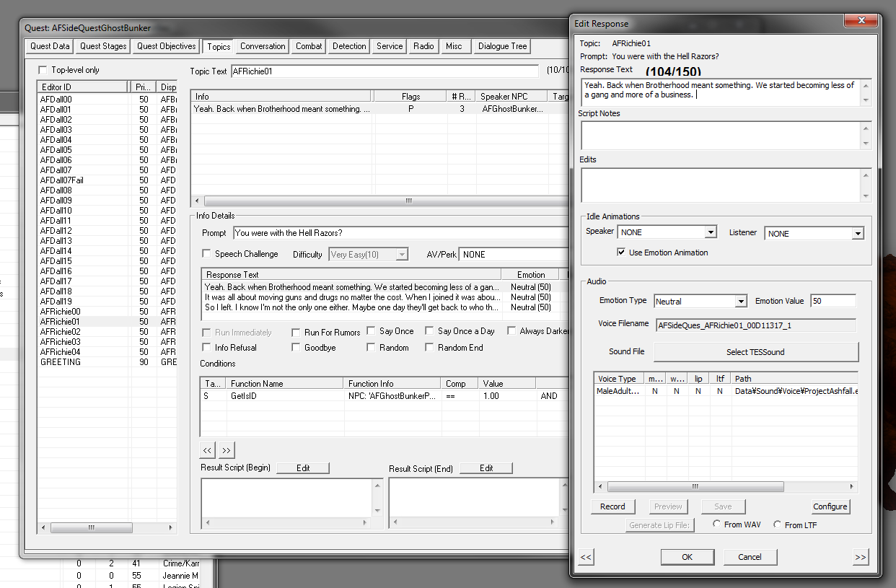Click into the Prompt text field
Viewport: 896px width, 588px height.
point(401,233)
